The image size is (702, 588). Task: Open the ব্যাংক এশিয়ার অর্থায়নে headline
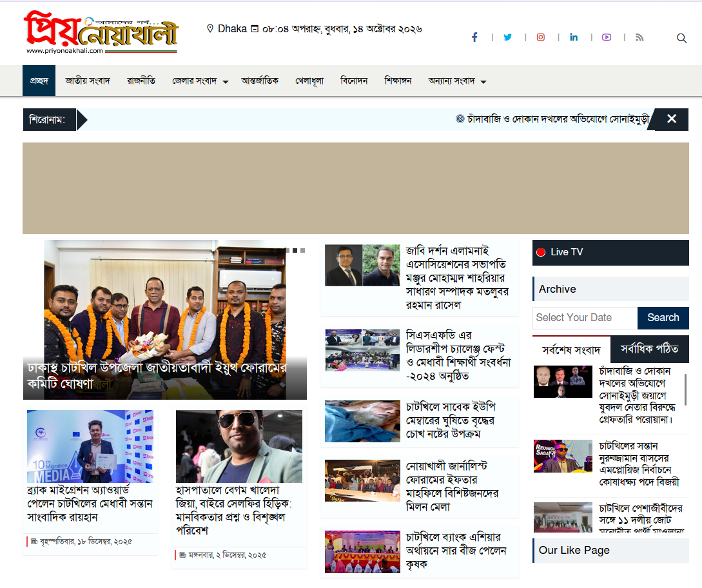click(x=456, y=551)
